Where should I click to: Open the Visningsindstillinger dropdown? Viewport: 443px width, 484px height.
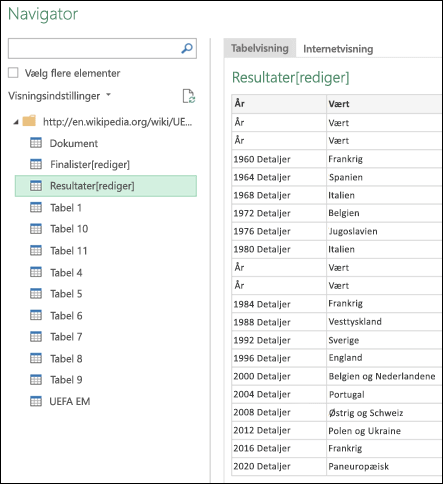(x=59, y=96)
